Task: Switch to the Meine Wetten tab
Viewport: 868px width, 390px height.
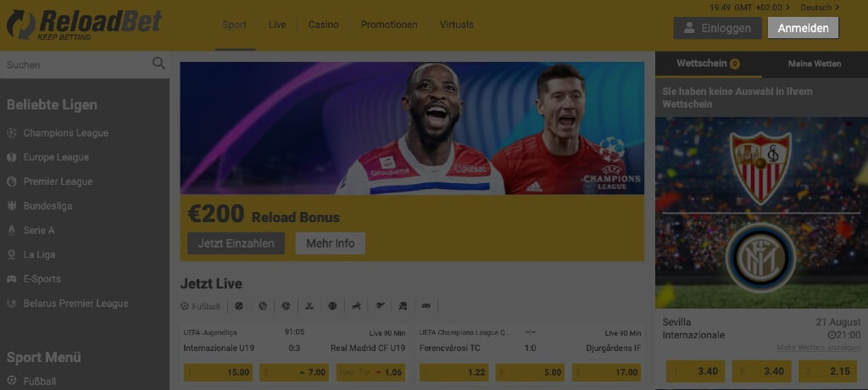Action: pos(815,64)
